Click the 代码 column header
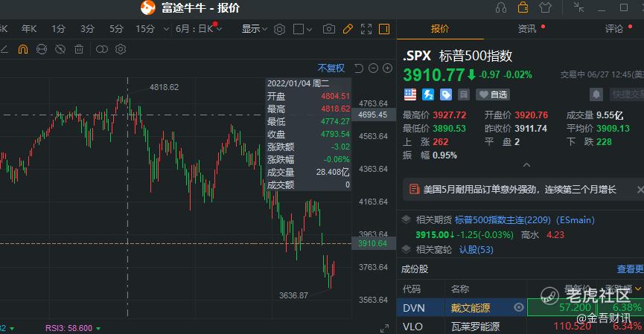The width and height of the screenshot is (644, 334). [x=412, y=289]
